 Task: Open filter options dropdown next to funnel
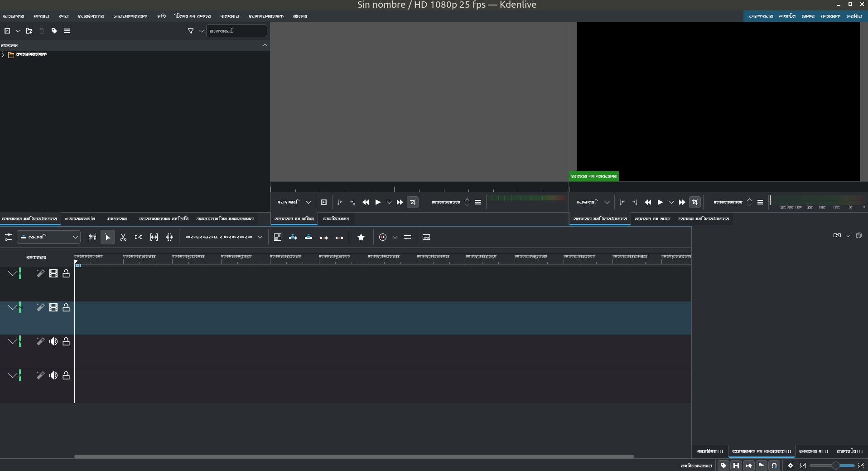[202, 31]
